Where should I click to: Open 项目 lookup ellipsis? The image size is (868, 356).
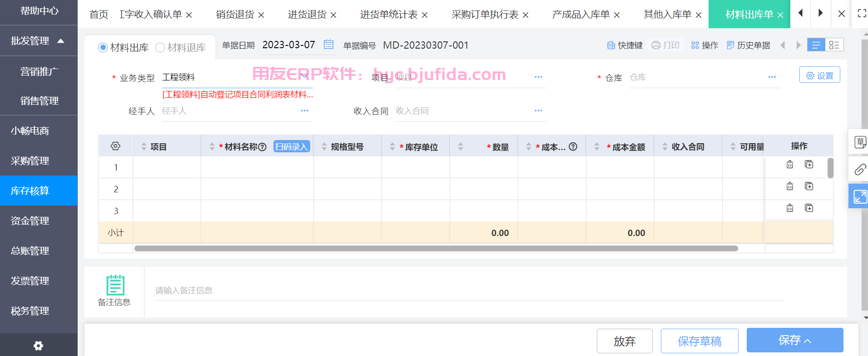[538, 77]
